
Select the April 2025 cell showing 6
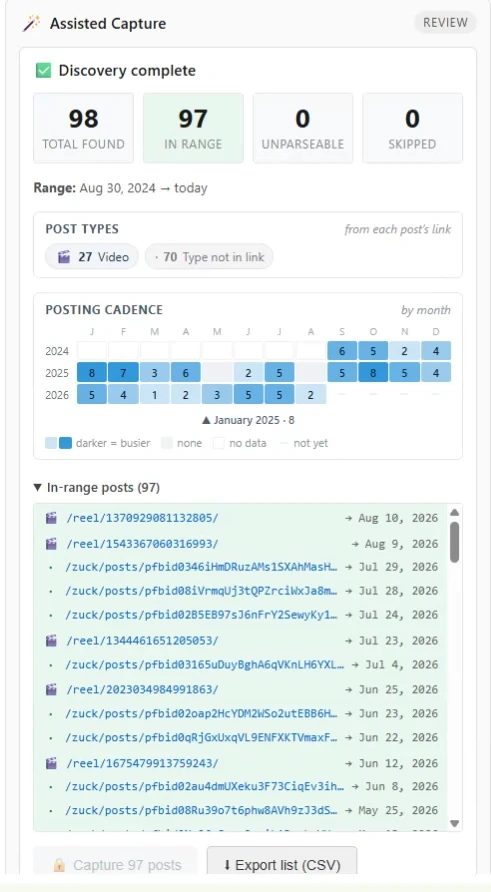[x=185, y=373]
